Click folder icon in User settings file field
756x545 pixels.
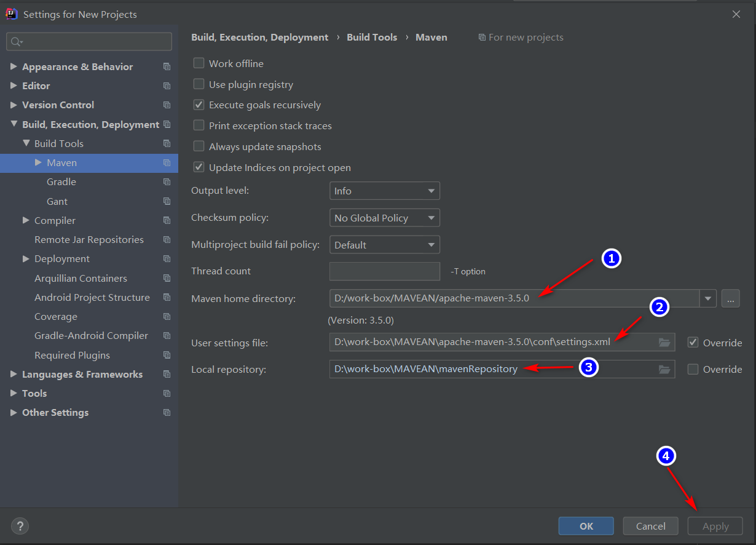coord(664,343)
